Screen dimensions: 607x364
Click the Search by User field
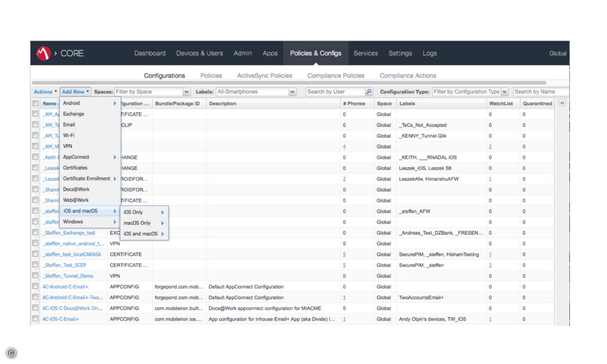point(335,92)
